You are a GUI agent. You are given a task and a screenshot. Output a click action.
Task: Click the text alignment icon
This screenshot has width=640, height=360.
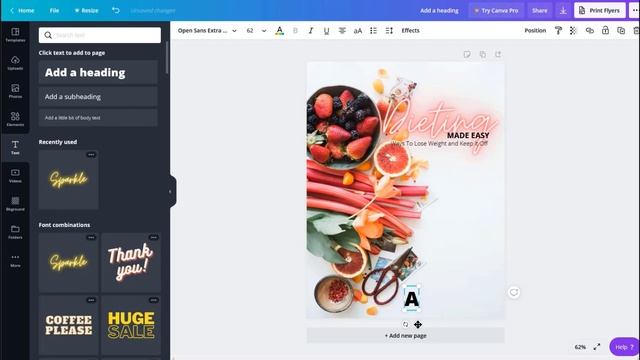point(342,31)
